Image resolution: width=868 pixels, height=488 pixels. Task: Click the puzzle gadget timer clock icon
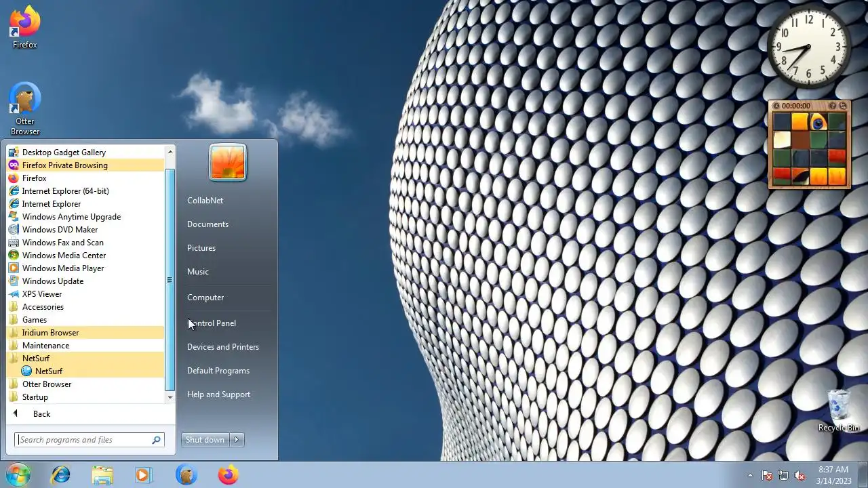pos(776,106)
